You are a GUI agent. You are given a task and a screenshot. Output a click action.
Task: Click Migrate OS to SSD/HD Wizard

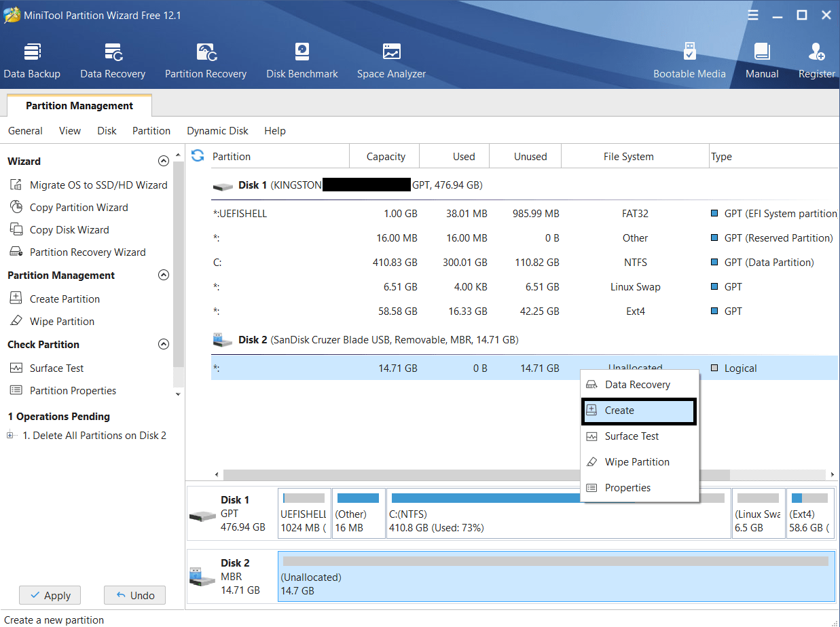tap(98, 185)
